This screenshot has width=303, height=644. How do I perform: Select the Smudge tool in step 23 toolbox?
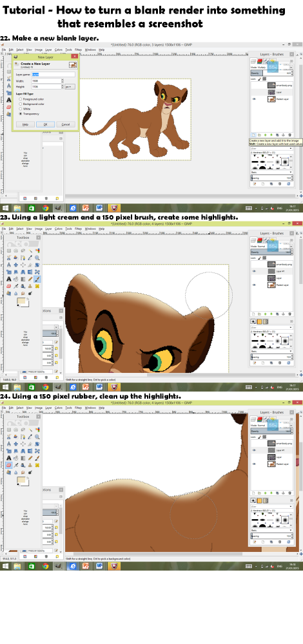[x=23, y=293]
